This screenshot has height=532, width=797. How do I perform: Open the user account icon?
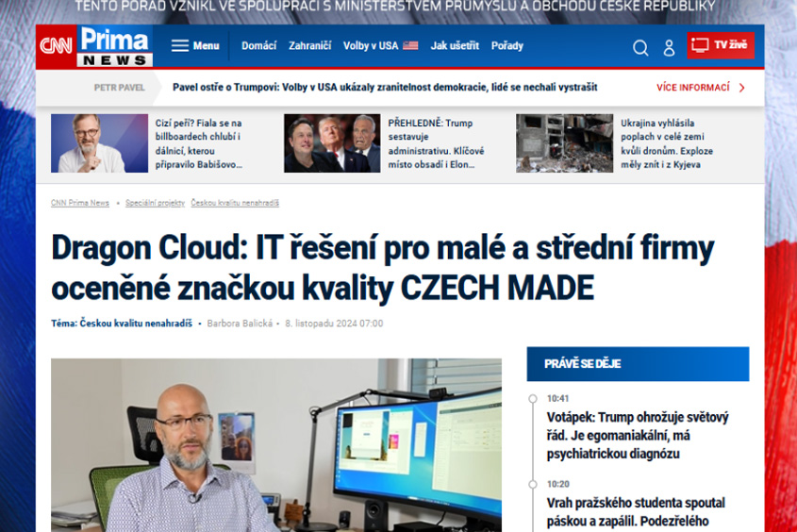pyautogui.click(x=669, y=47)
